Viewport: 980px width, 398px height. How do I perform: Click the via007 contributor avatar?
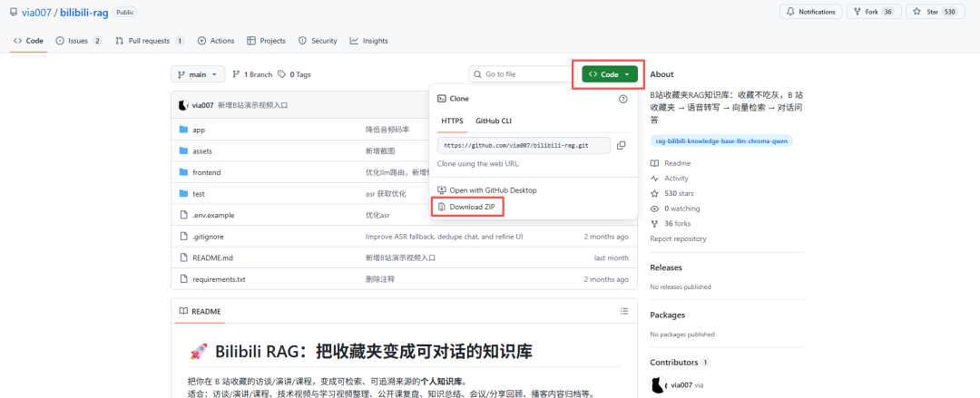(658, 385)
